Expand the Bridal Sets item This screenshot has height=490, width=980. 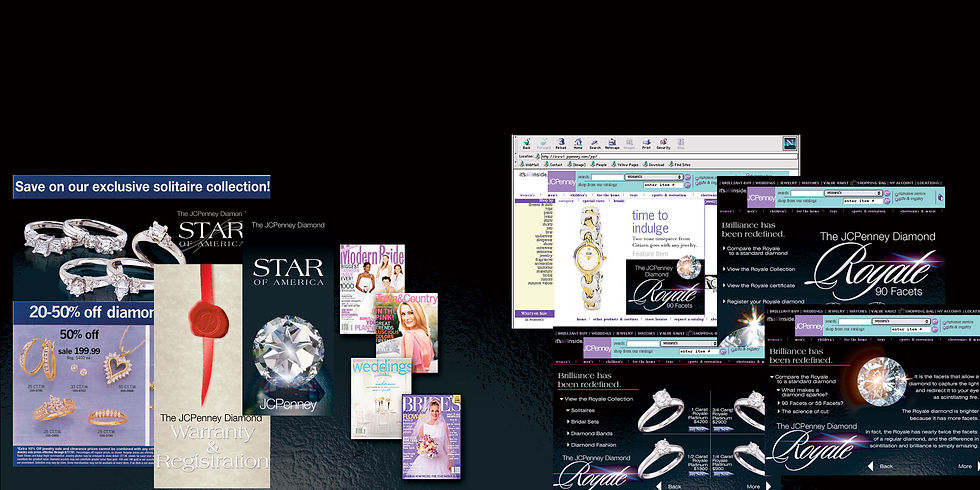pyautogui.click(x=583, y=422)
